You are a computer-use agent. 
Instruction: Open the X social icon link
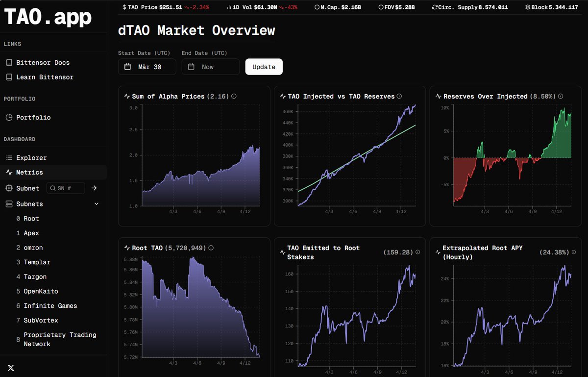pyautogui.click(x=11, y=368)
